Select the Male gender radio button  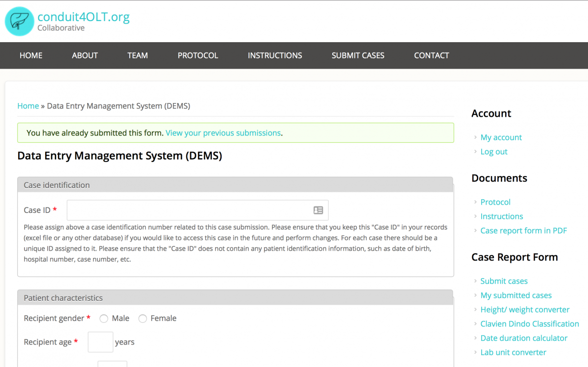[104, 319]
